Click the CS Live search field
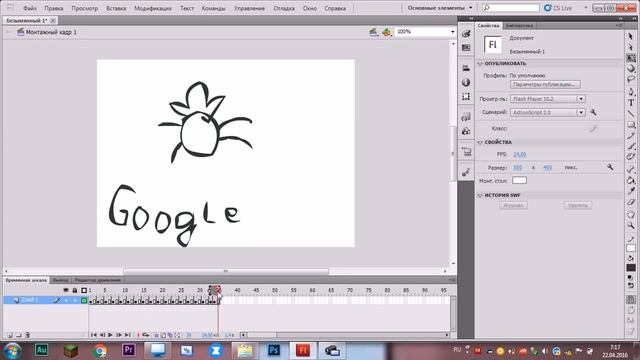The image size is (640, 360). 511,8
